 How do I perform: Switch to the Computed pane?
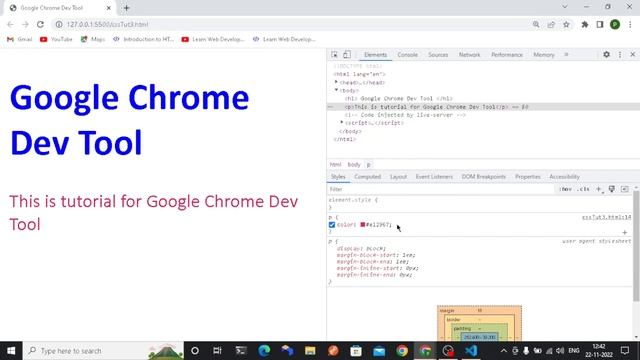click(367, 177)
